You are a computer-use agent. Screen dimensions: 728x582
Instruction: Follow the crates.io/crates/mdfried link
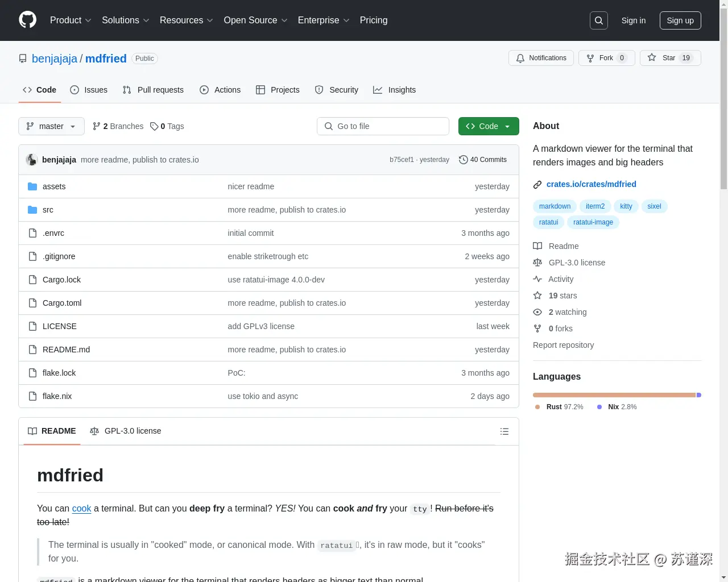(591, 184)
